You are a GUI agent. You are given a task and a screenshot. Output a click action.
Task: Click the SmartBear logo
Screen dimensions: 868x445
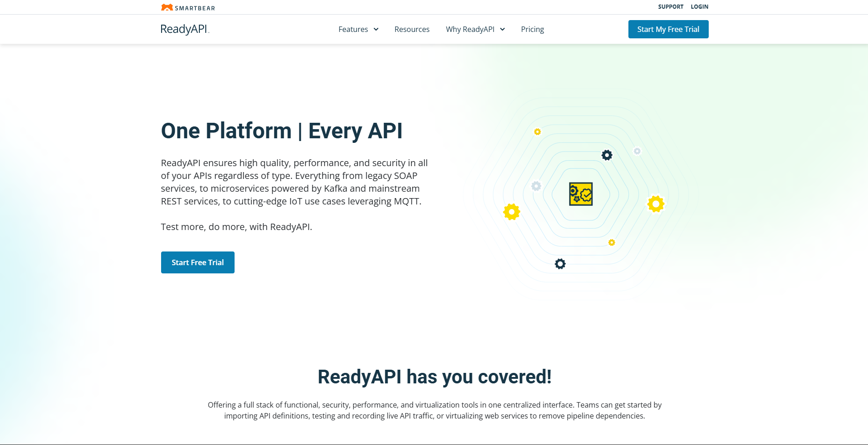pos(188,7)
